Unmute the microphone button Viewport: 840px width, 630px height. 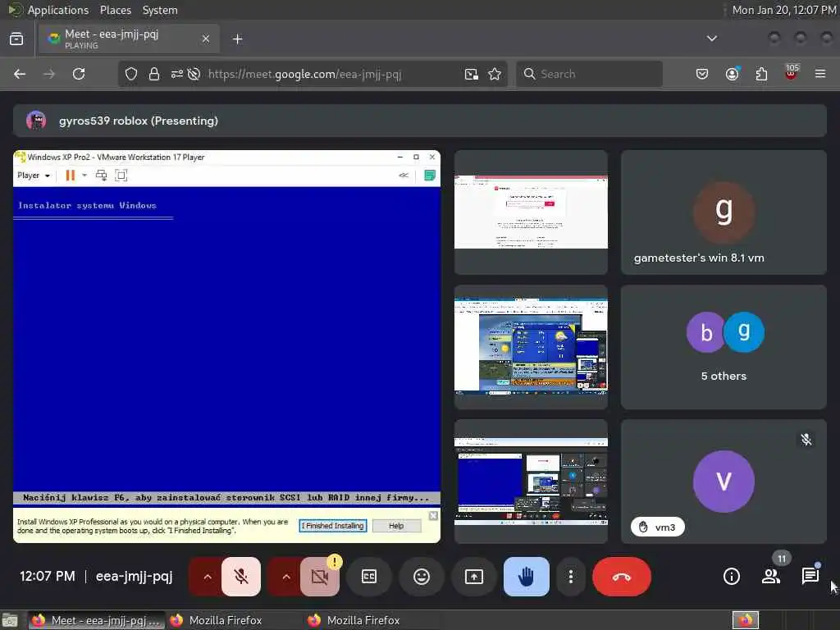tap(241, 577)
